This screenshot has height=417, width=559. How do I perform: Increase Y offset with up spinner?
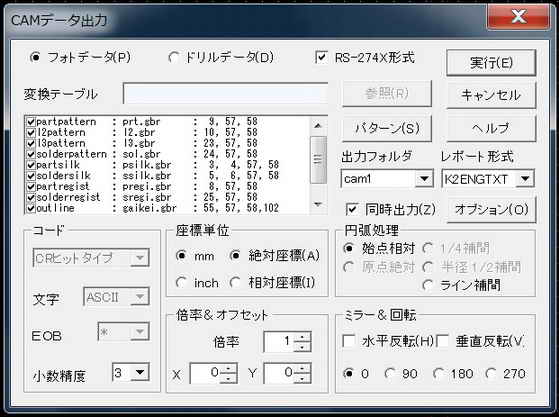click(302, 369)
